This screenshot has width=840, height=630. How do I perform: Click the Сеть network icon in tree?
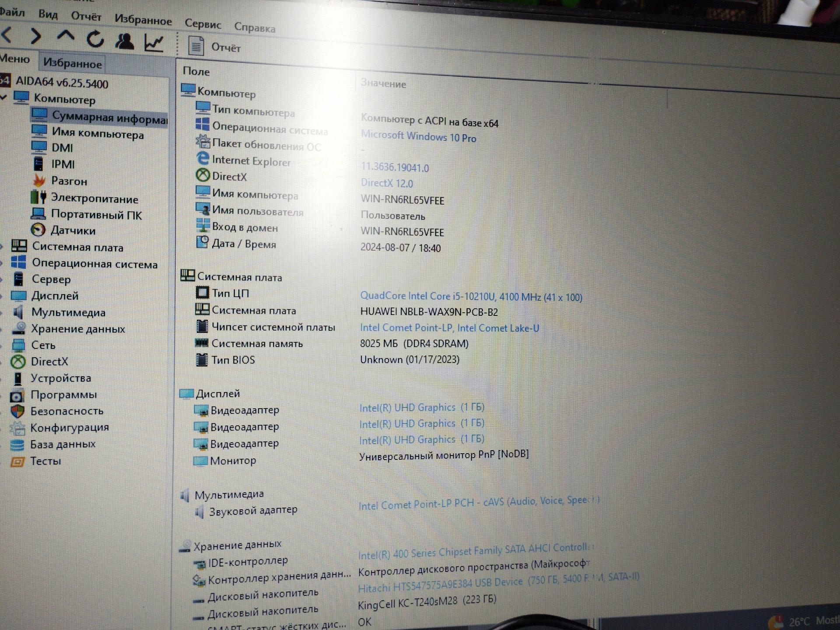18,345
